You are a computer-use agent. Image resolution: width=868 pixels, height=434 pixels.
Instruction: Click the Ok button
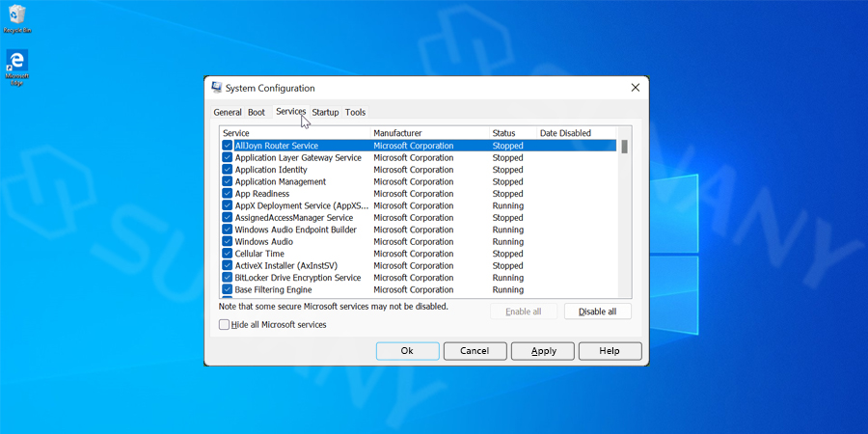(x=407, y=351)
